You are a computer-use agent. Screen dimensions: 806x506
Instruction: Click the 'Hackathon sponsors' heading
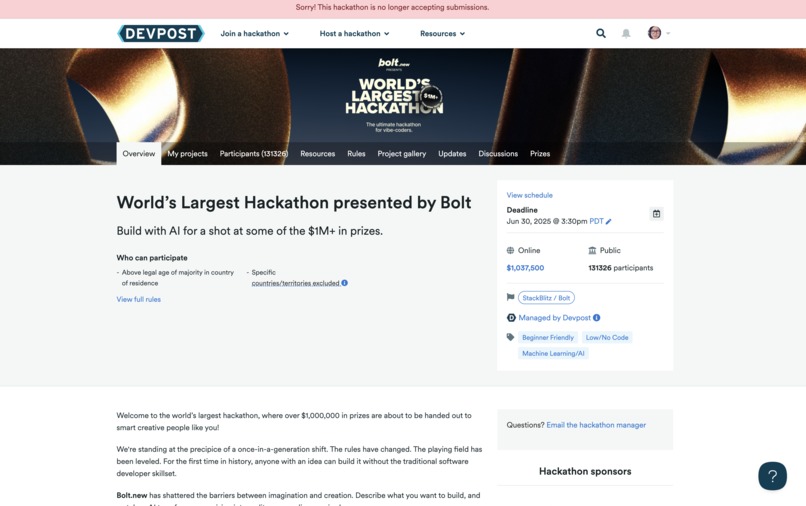pyautogui.click(x=585, y=471)
